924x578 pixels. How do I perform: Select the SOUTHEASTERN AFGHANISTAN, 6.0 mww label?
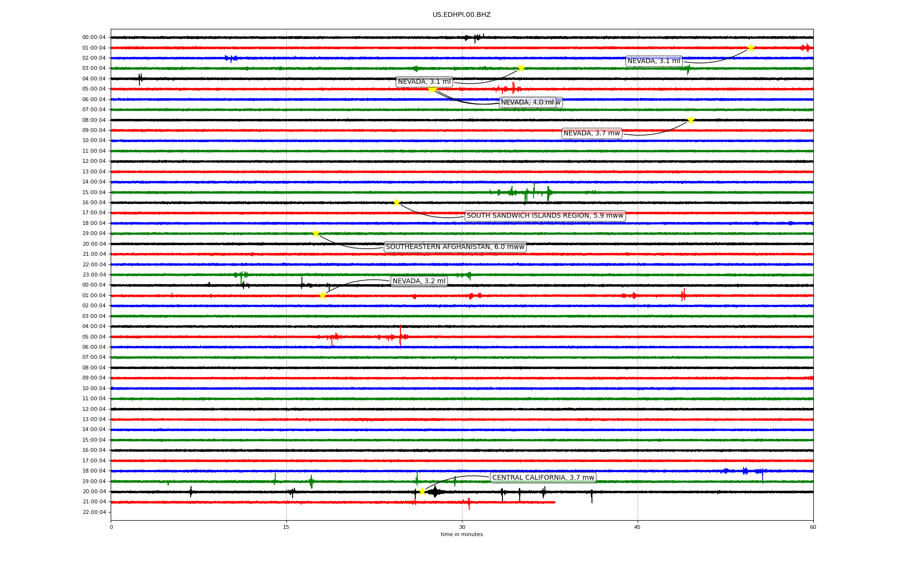tap(455, 247)
